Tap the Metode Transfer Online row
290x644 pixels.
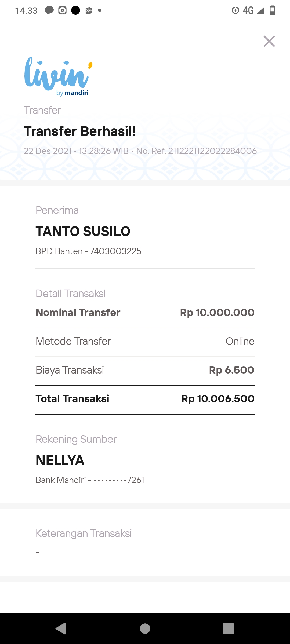pyautogui.click(x=145, y=341)
